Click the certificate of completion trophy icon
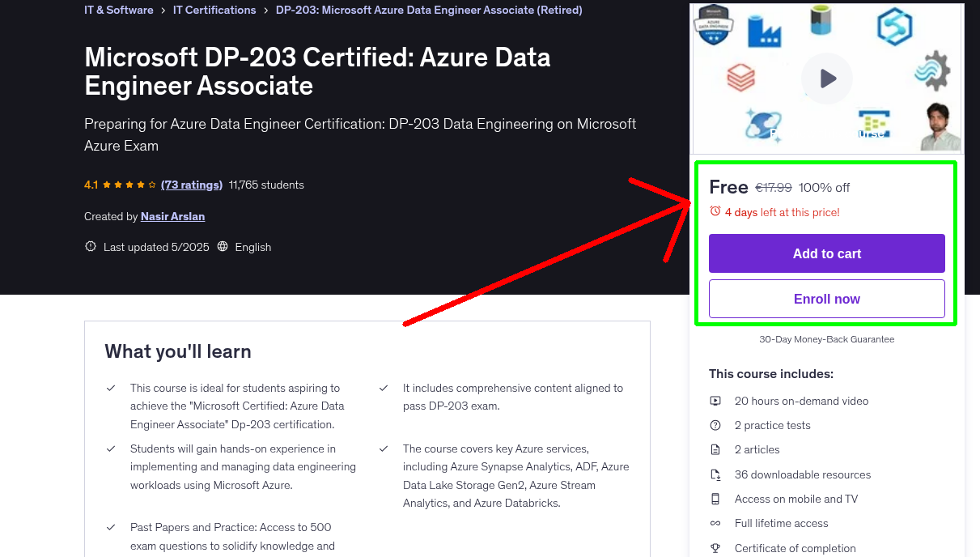Screen dimensions: 980x557 (x=715, y=548)
